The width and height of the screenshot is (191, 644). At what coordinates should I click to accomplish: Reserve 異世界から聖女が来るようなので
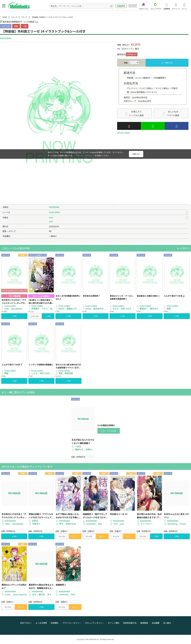(x=41, y=607)
